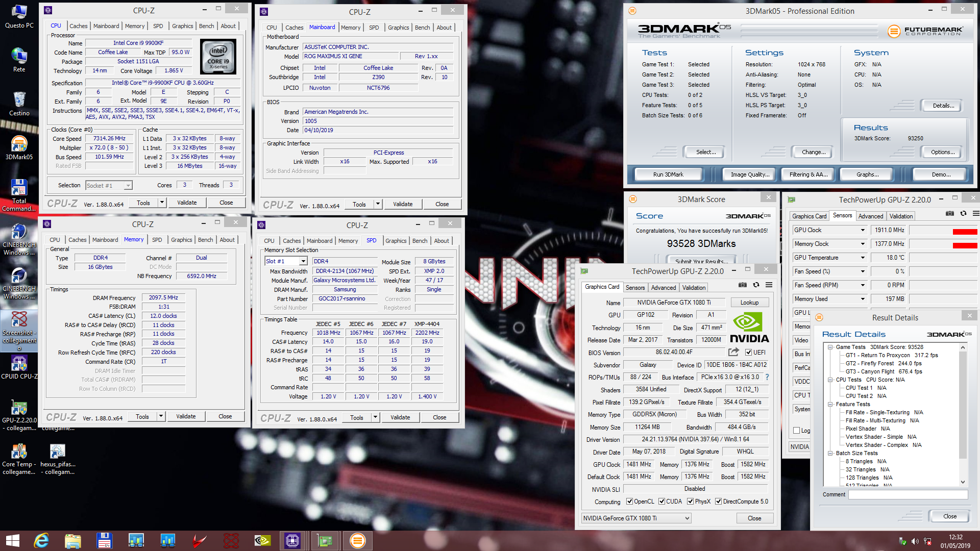Click GPU-Z front window screenshot camera icon

coord(743,285)
